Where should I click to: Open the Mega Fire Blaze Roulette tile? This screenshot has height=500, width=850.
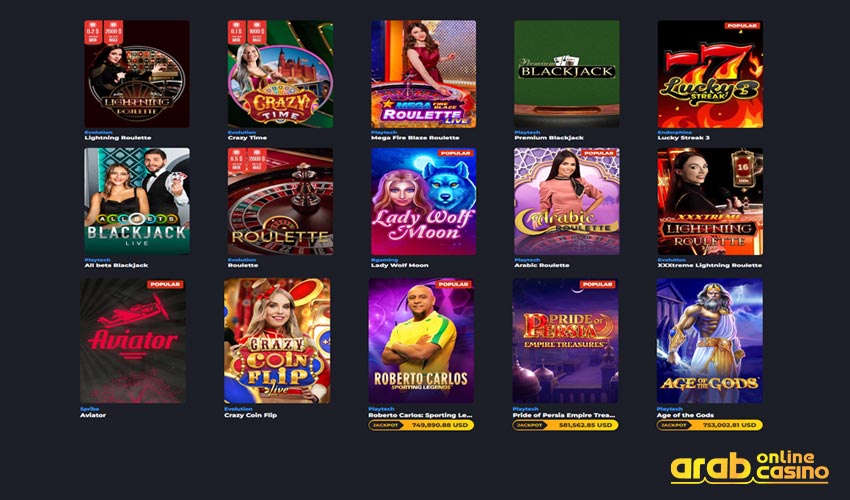(x=423, y=74)
